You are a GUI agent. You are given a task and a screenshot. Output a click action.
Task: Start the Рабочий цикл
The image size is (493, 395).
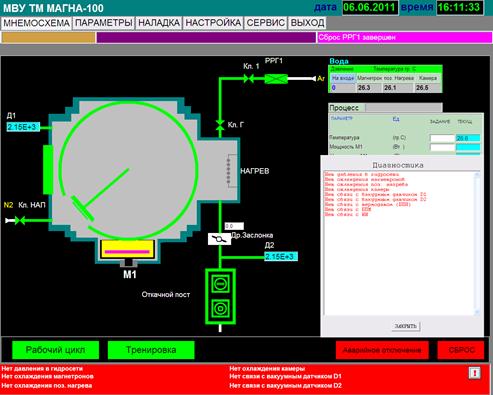pyautogui.click(x=55, y=350)
